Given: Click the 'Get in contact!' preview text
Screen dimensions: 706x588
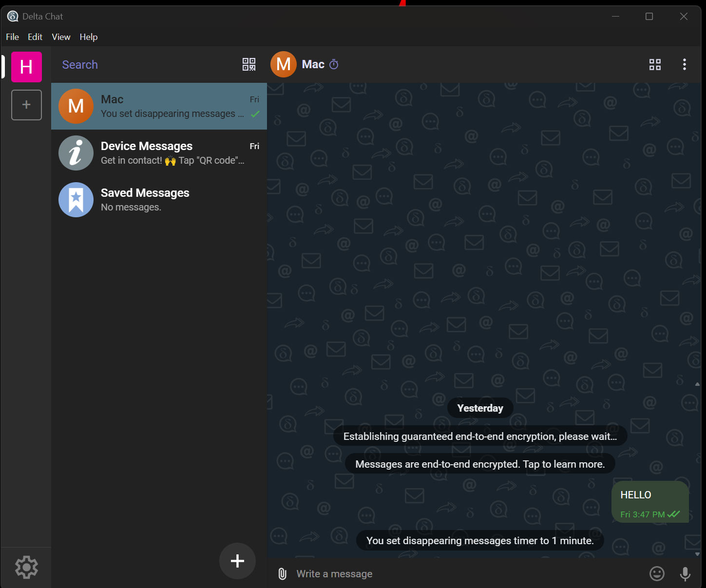Looking at the screenshot, I should [x=172, y=160].
